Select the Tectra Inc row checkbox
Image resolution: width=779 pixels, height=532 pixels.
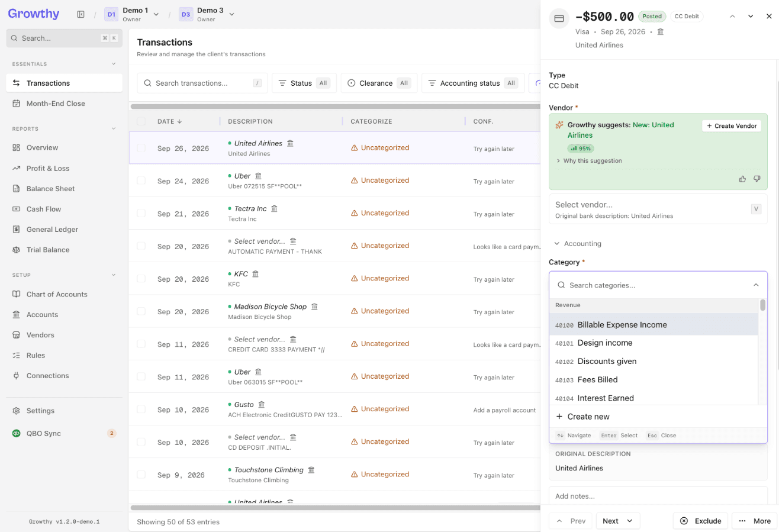[x=141, y=213]
